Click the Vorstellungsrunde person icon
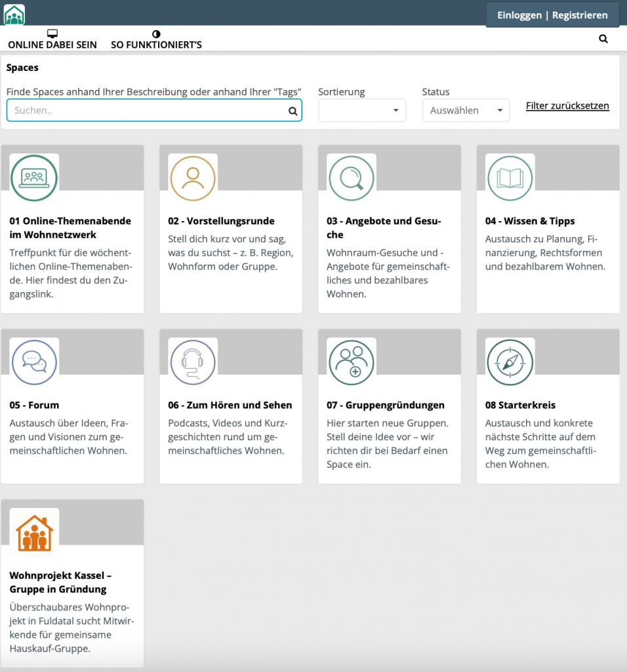The width and height of the screenshot is (627, 672). [x=193, y=178]
